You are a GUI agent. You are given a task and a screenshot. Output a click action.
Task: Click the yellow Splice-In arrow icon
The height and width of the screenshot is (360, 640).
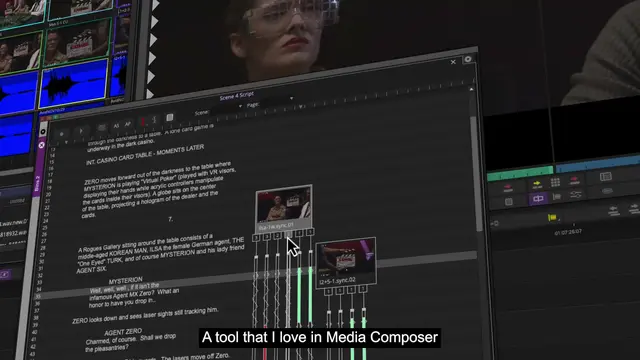(537, 184)
